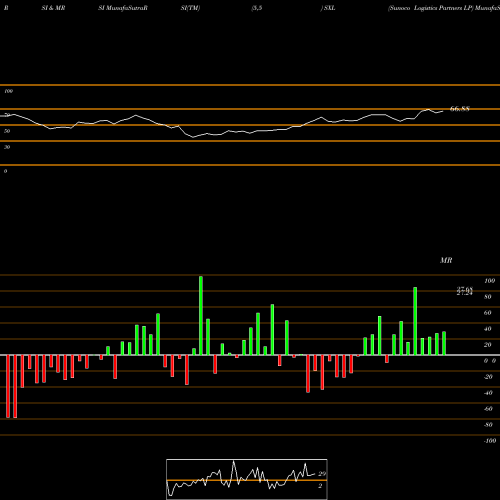Click the 30 label on the RSI left axis
Image resolution: width=500 pixels, height=500 pixels.
(x=7, y=147)
